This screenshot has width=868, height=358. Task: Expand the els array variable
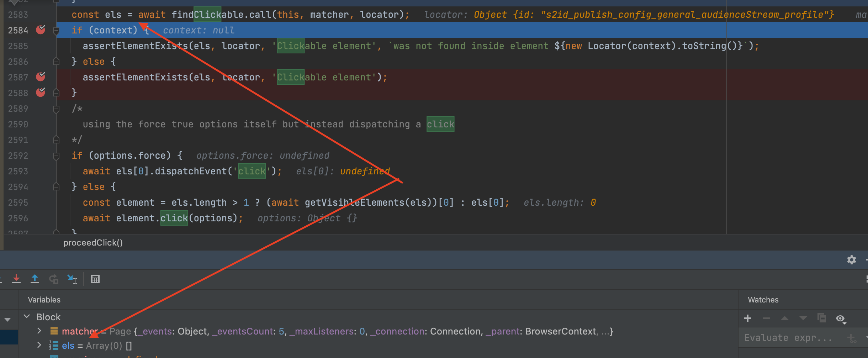coord(39,345)
